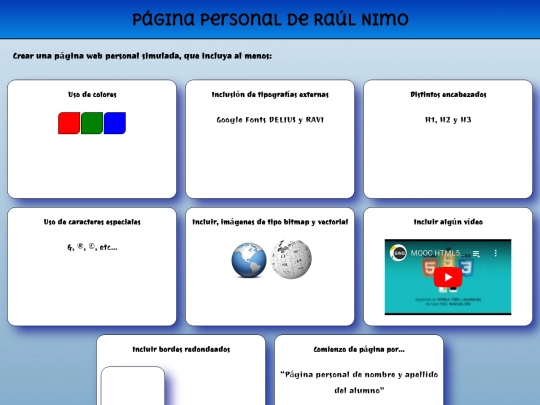Click the blue earth globe image
The width and height of the screenshot is (540, 405).
pos(249,260)
